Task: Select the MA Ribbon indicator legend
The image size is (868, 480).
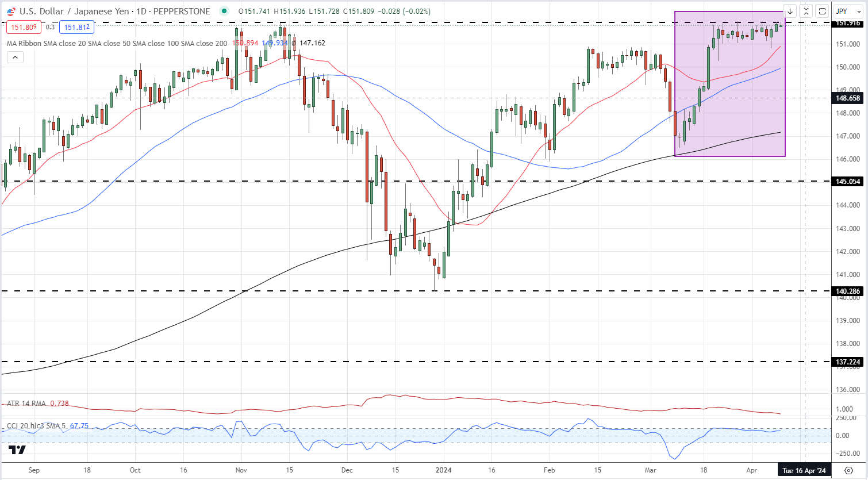Action: coord(117,43)
